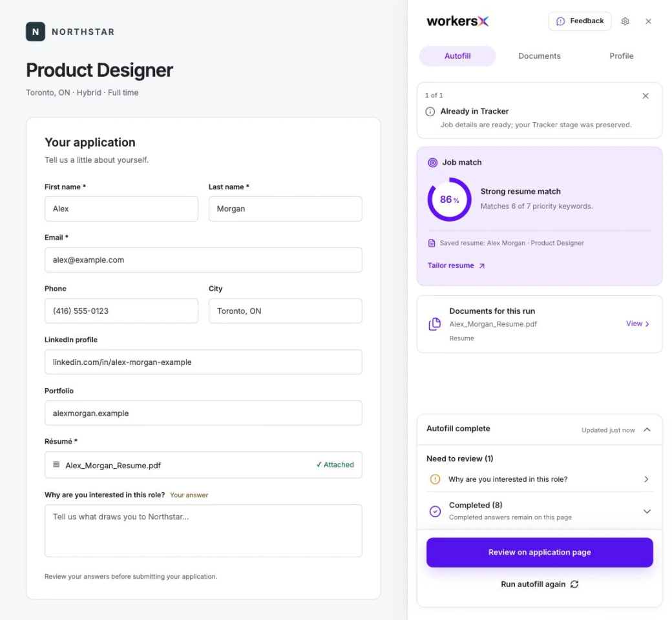Dismiss the Already in Tracker notice
This screenshot has height=620, width=672.
pyautogui.click(x=646, y=96)
